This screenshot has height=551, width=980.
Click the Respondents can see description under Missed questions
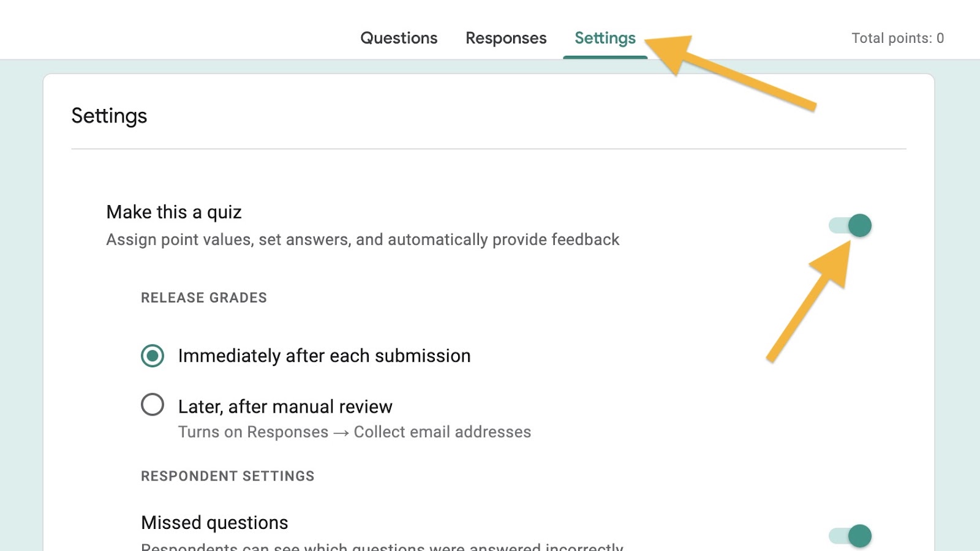[382, 546]
